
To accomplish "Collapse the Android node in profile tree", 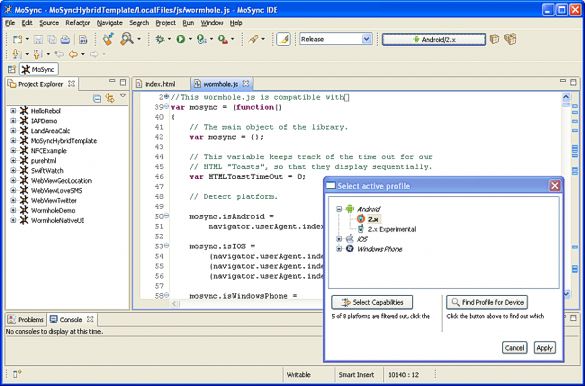I will 339,209.
